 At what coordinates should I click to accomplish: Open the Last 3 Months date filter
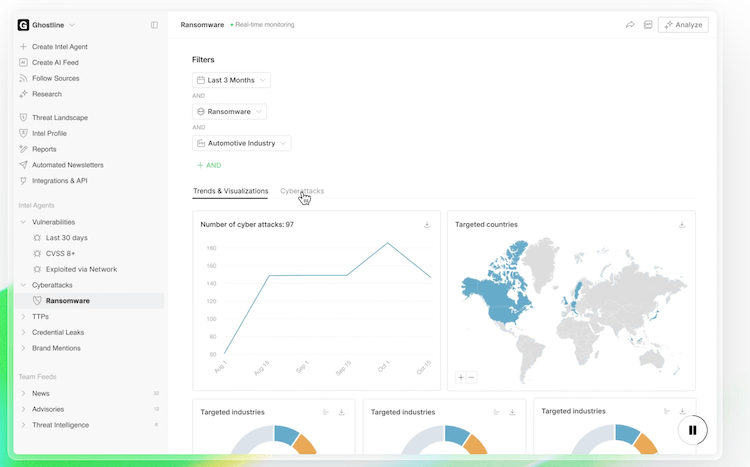[231, 80]
